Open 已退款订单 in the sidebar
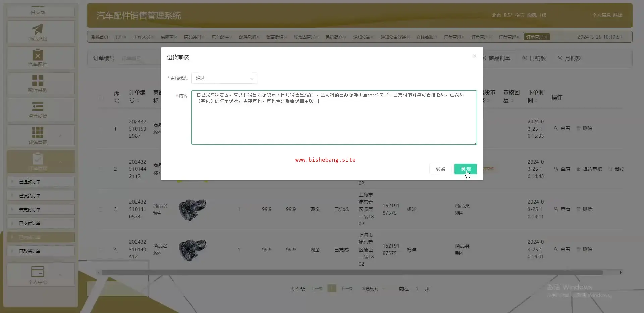Screen dimensions: 644x313 coord(41,182)
